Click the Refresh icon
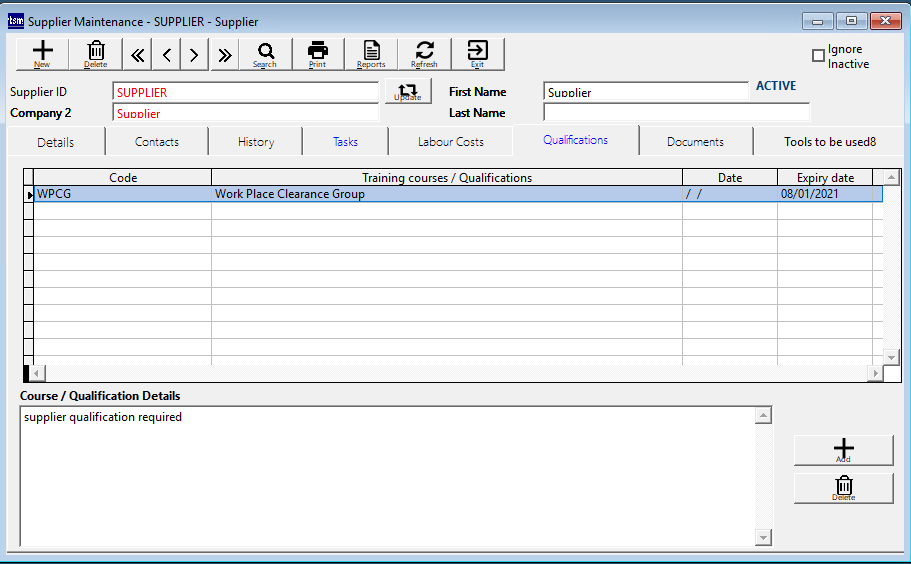Viewport: 911px width, 564px height. pos(424,54)
